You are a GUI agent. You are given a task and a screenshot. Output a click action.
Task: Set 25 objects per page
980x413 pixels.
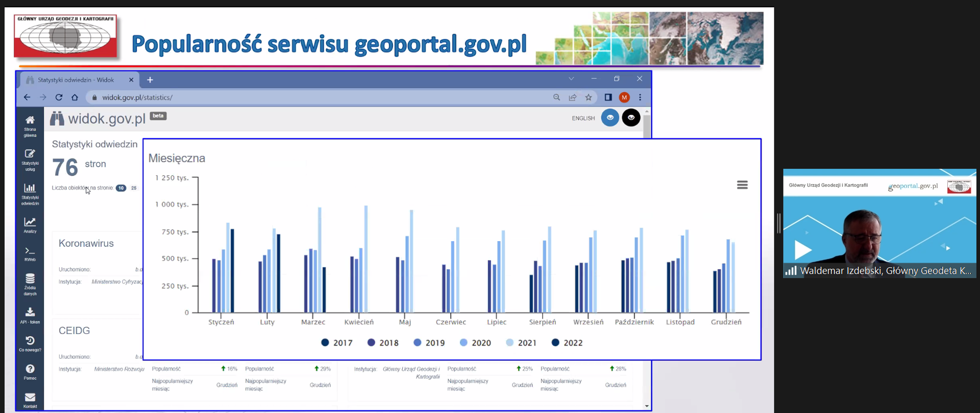[x=134, y=188]
